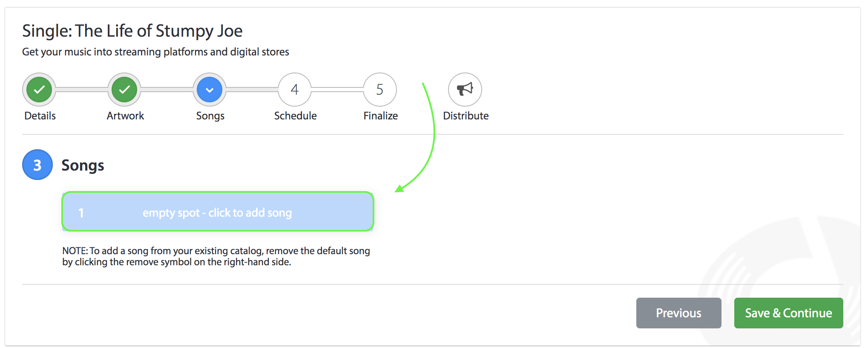
Task: Click the blue number 3 Songs badge
Action: coord(37,165)
